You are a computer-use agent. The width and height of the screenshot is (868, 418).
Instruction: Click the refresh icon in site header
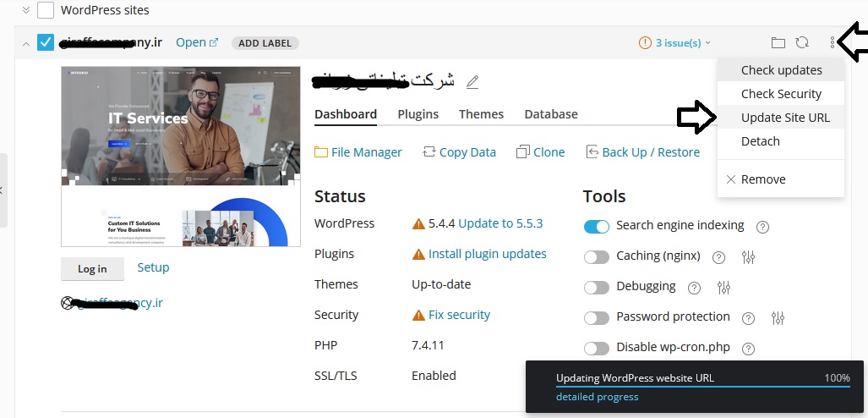click(802, 42)
